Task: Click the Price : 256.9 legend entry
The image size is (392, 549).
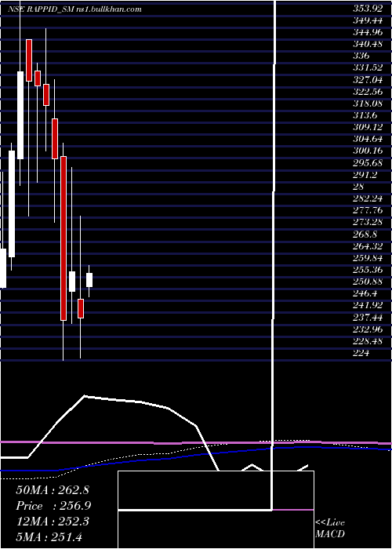Action: [x=53, y=507]
